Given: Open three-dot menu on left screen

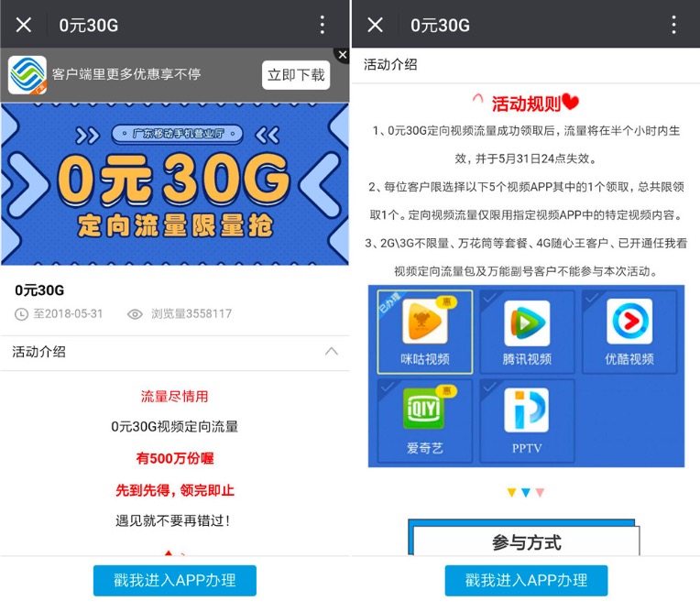Looking at the screenshot, I should point(322,25).
